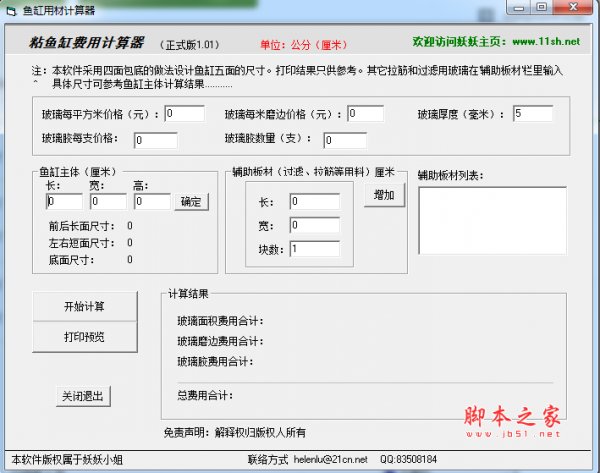The height and width of the screenshot is (473, 600).
Task: Click the 本软件版权属于妖妖小姐 status text
Action: pos(67,460)
